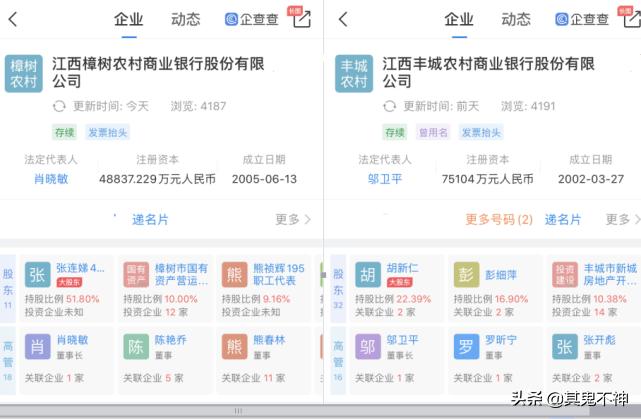
Task: Tap 持股比例 51.80% text
Action: pos(62,299)
